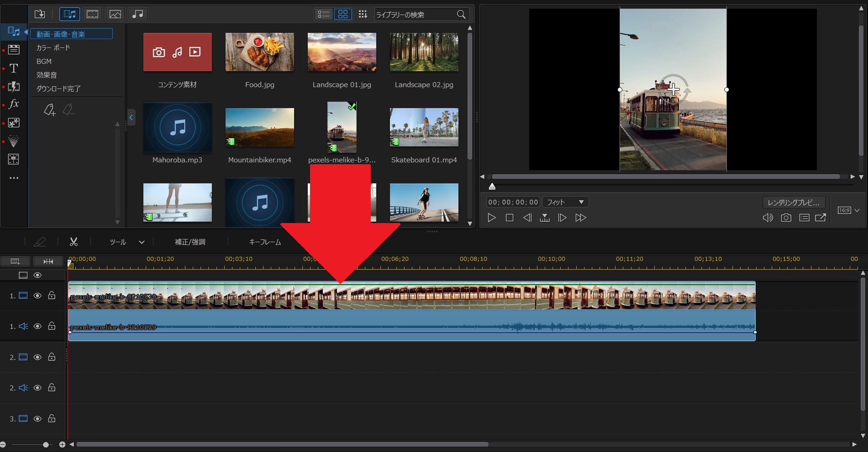Viewport: 868px width, 452px height.
Task: Lock video track 3
Action: [x=52, y=418]
